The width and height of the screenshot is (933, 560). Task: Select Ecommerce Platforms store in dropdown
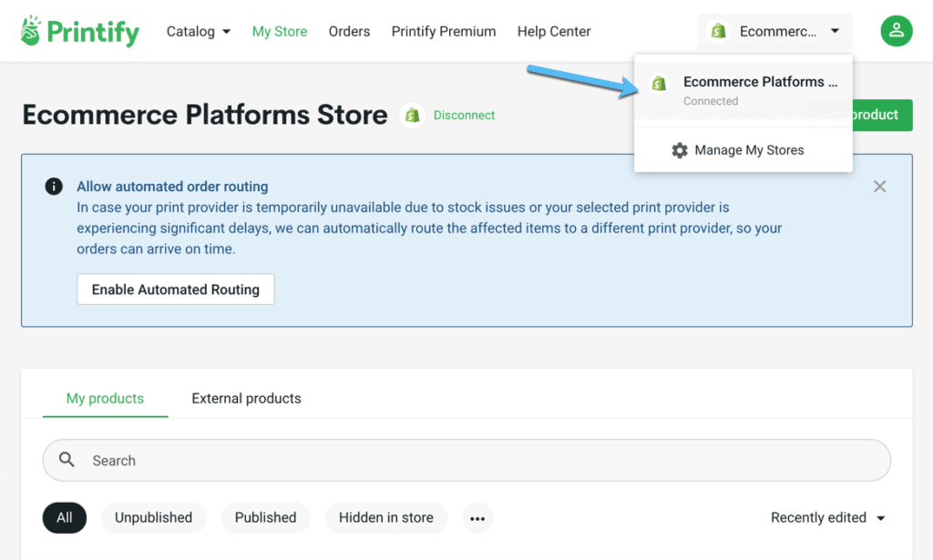(x=743, y=90)
